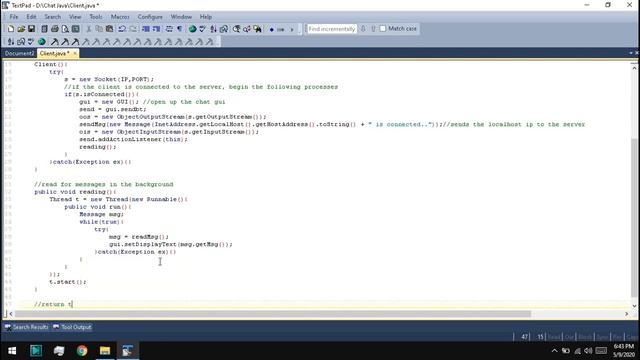This screenshot has height=360, width=640.
Task: Open File Explorer from the taskbar
Action: pyautogui.click(x=105, y=351)
